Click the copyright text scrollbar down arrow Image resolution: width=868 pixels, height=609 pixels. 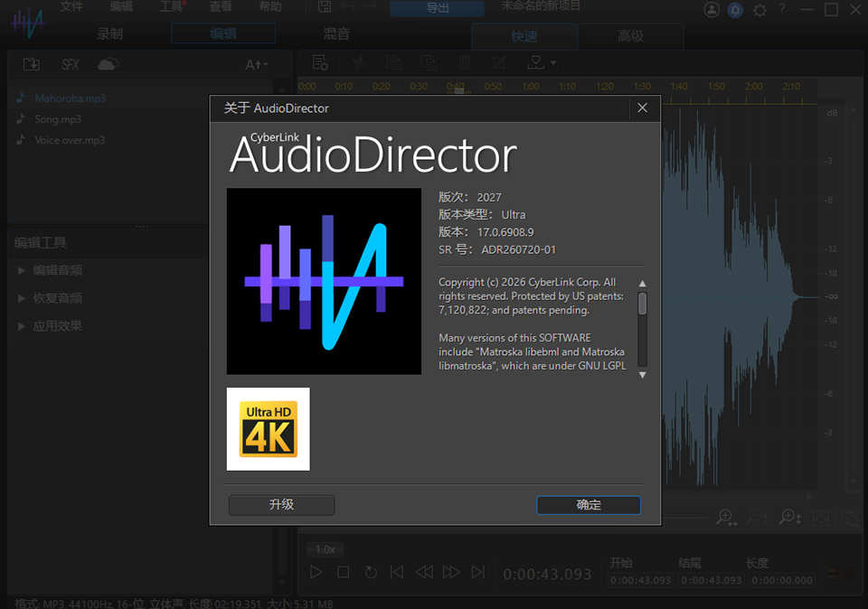click(642, 375)
